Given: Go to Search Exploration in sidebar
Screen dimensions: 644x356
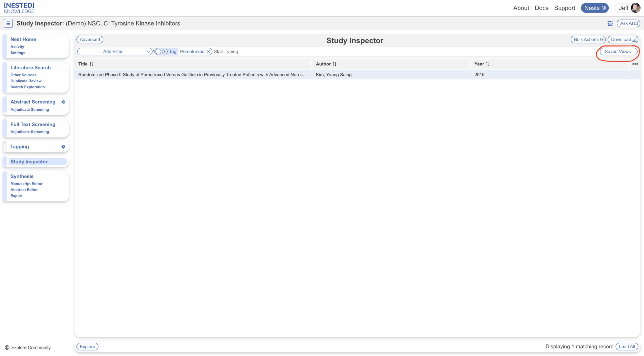Looking at the screenshot, I should 28,87.
